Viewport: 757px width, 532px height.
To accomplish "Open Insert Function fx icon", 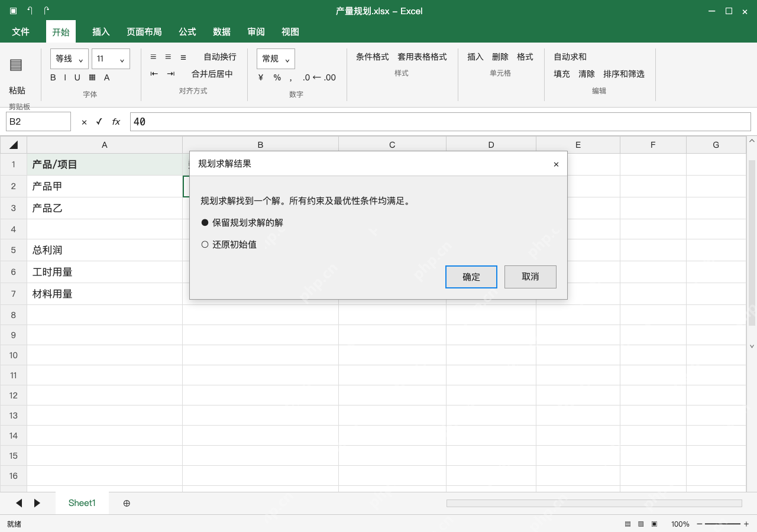I will (116, 122).
